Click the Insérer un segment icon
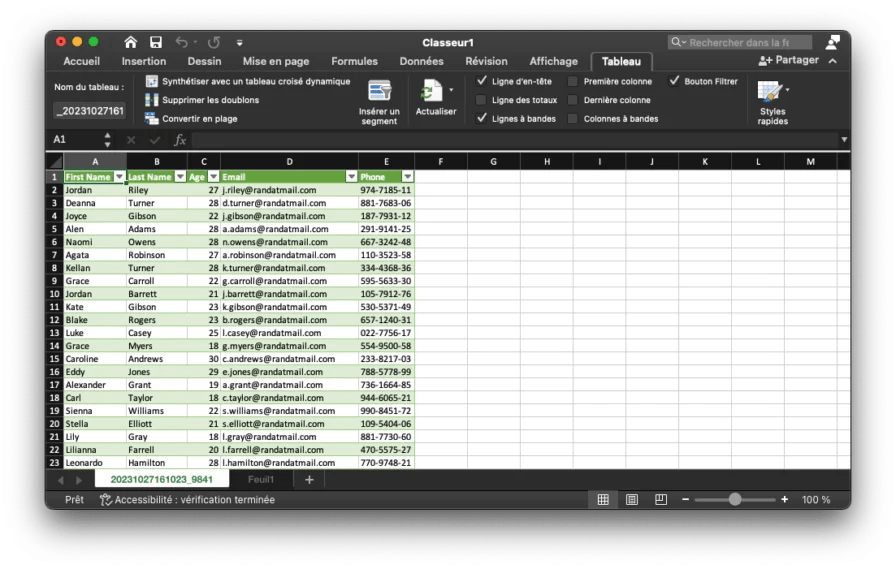 379,91
